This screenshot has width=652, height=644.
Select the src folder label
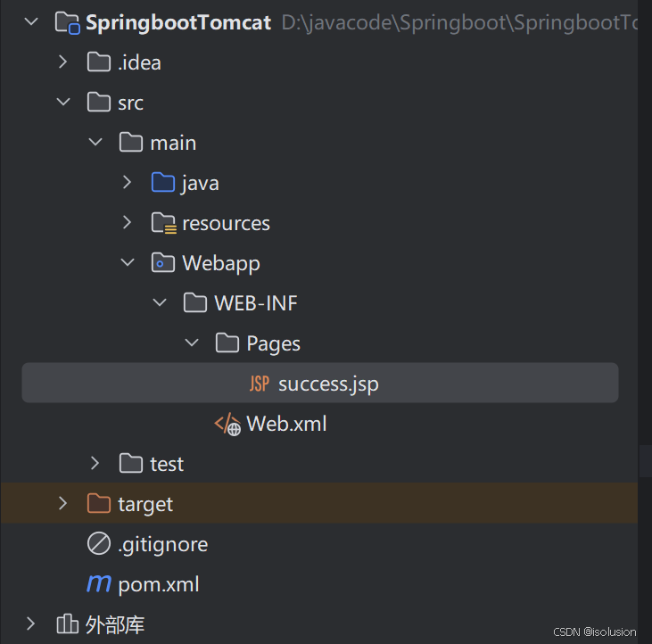[x=130, y=103]
